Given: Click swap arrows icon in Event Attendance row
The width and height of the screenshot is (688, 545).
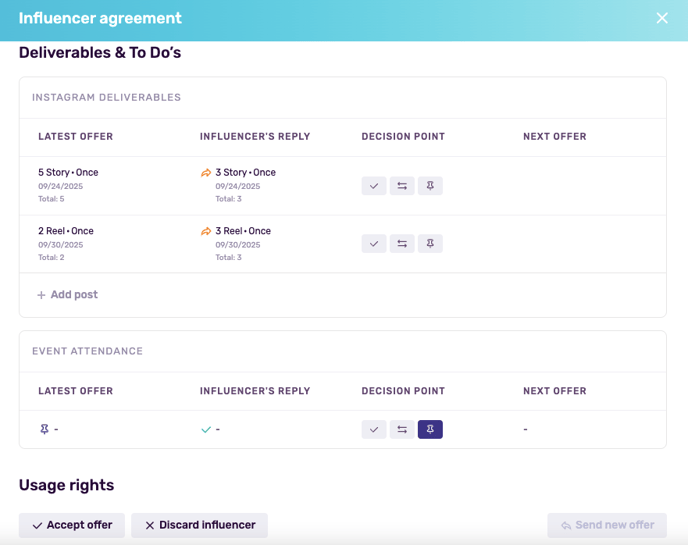Looking at the screenshot, I should tap(402, 429).
